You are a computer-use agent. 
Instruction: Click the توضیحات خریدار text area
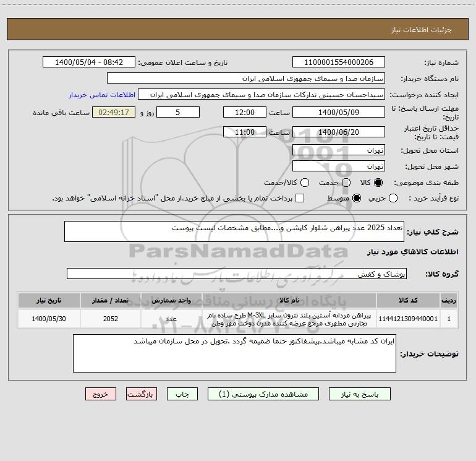click(x=234, y=353)
